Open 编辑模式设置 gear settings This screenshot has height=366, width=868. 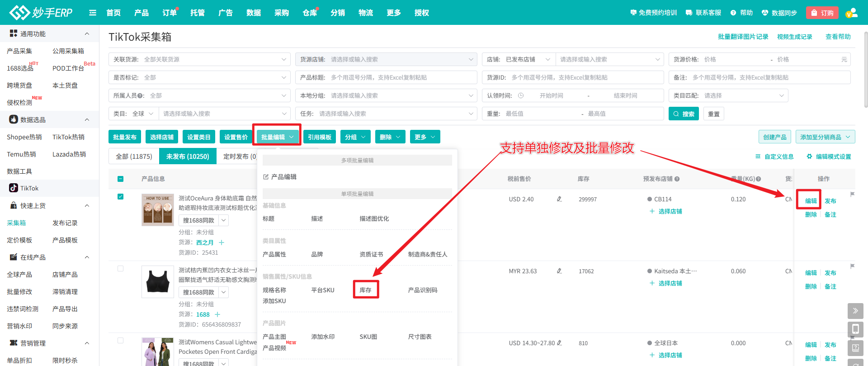coord(829,157)
